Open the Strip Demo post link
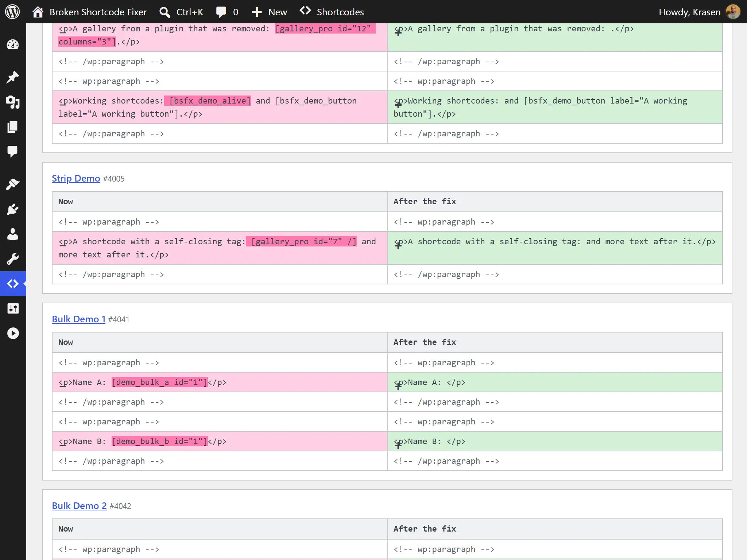Image resolution: width=747 pixels, height=560 pixels. coord(76,179)
